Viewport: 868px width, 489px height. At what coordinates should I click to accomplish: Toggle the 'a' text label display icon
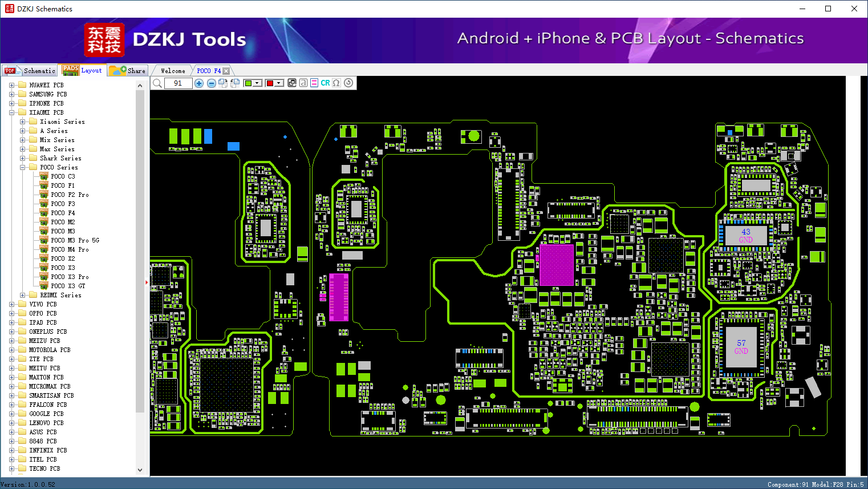(303, 83)
